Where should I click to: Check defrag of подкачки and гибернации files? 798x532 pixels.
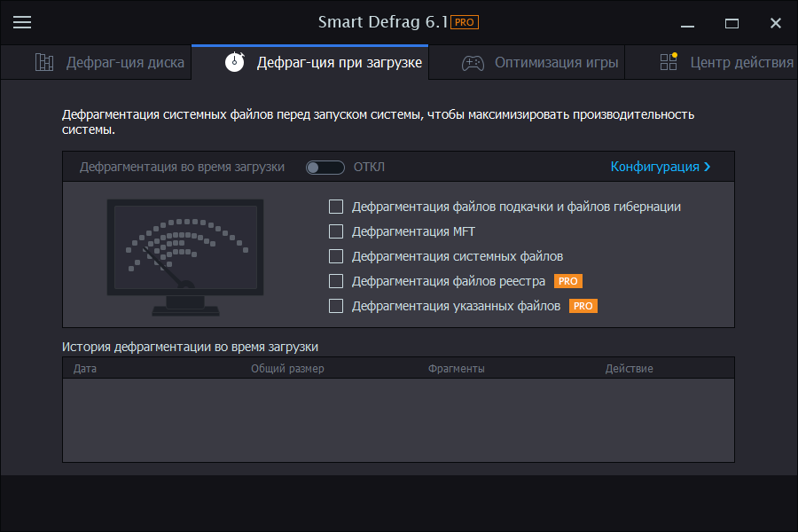tap(336, 207)
